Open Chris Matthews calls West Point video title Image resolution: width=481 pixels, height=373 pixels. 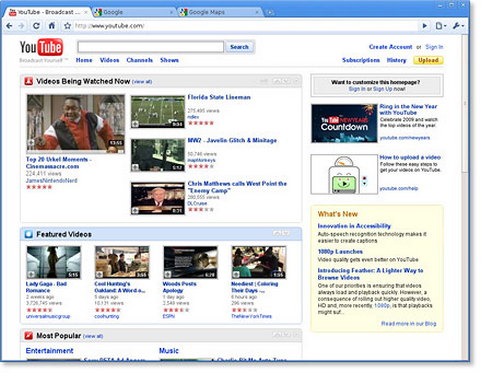click(237, 187)
